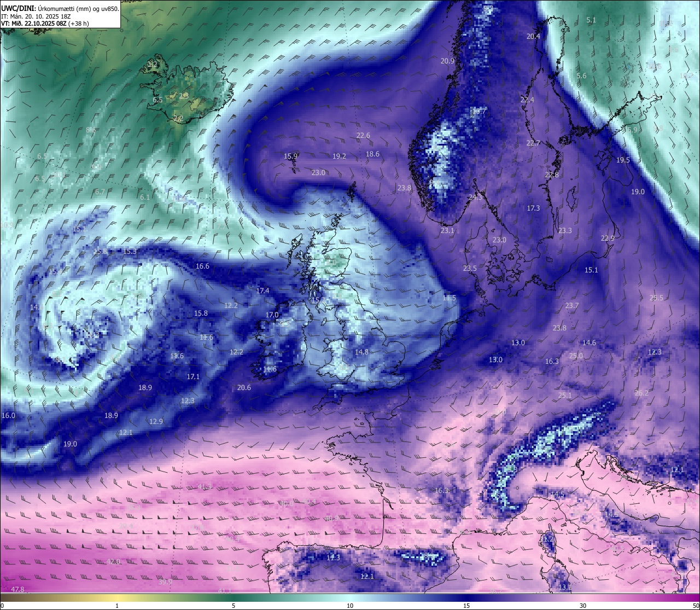Click the 42.0 value in the lower left
700x610 pixels.
tap(113, 562)
